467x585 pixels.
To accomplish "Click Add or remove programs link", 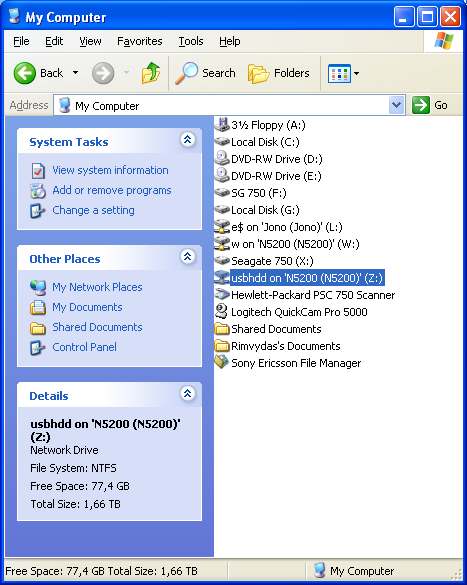I will [x=112, y=190].
